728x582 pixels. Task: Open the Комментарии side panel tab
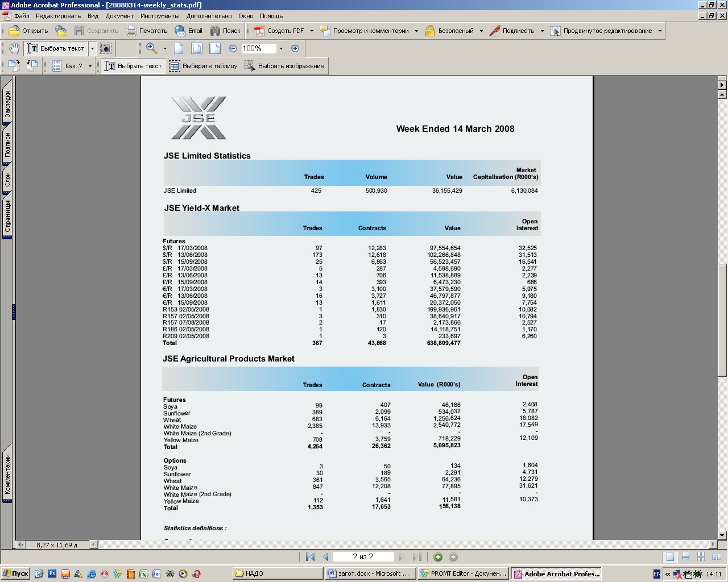coord(7,473)
